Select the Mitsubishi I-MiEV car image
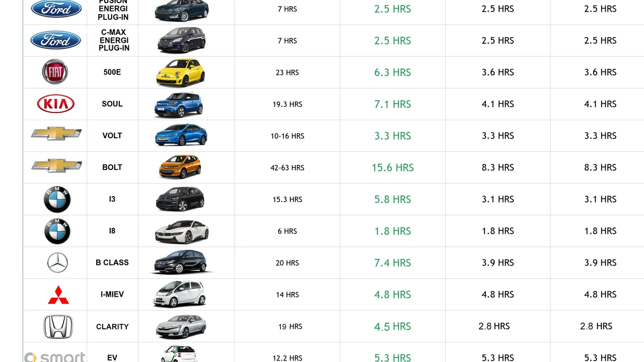 coord(180,294)
